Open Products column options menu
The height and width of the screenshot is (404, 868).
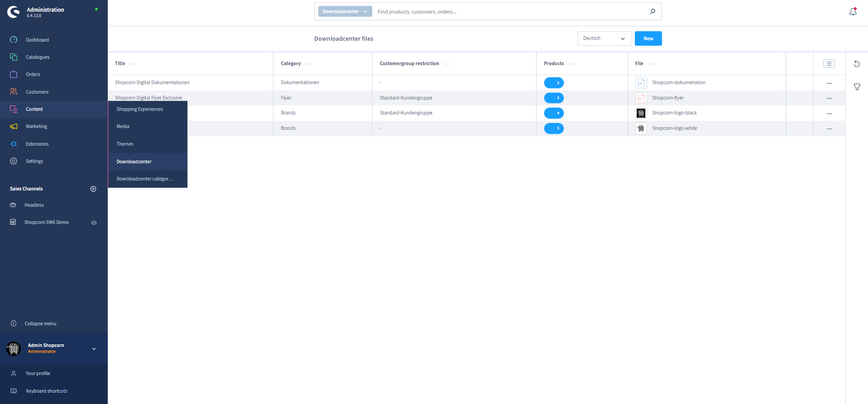(572, 64)
